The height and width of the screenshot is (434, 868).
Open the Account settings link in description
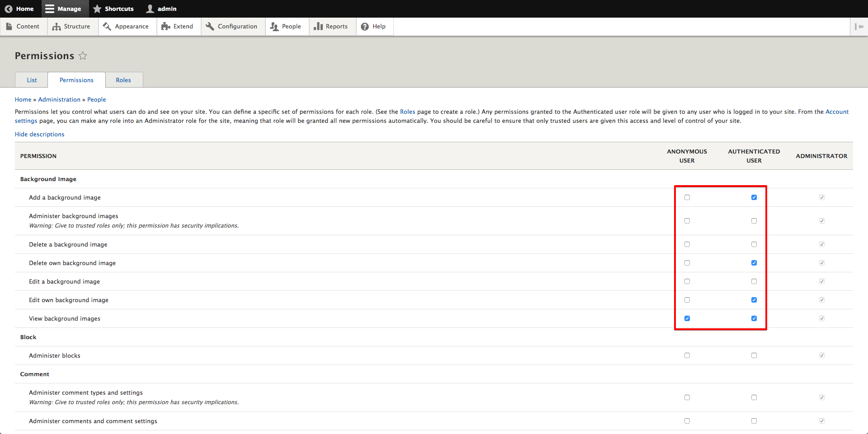837,112
